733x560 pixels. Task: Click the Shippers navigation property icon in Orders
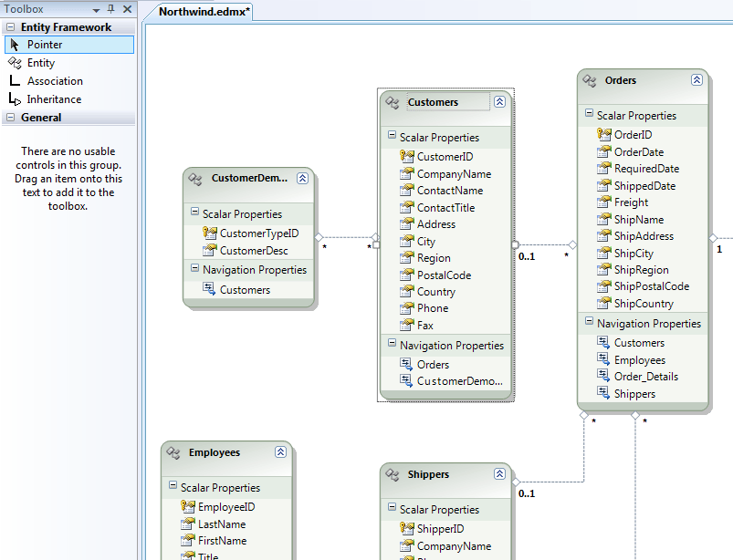(x=603, y=393)
